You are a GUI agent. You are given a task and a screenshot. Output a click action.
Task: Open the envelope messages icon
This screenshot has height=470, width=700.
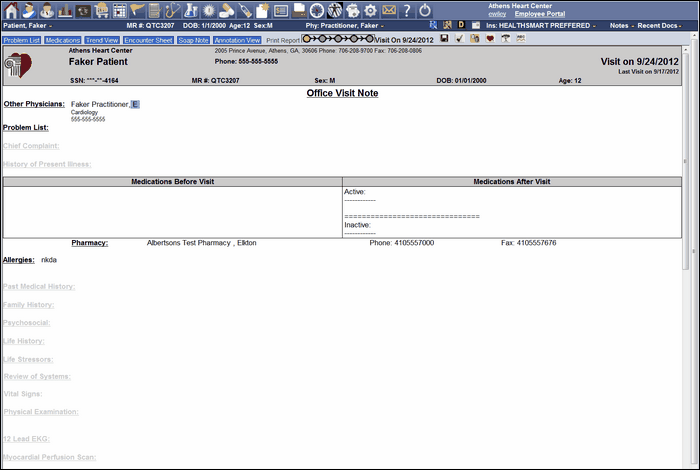389,10
